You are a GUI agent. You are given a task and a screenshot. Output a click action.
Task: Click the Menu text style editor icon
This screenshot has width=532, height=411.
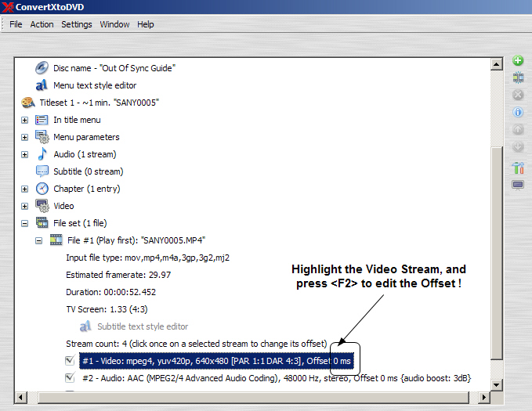[x=42, y=85]
